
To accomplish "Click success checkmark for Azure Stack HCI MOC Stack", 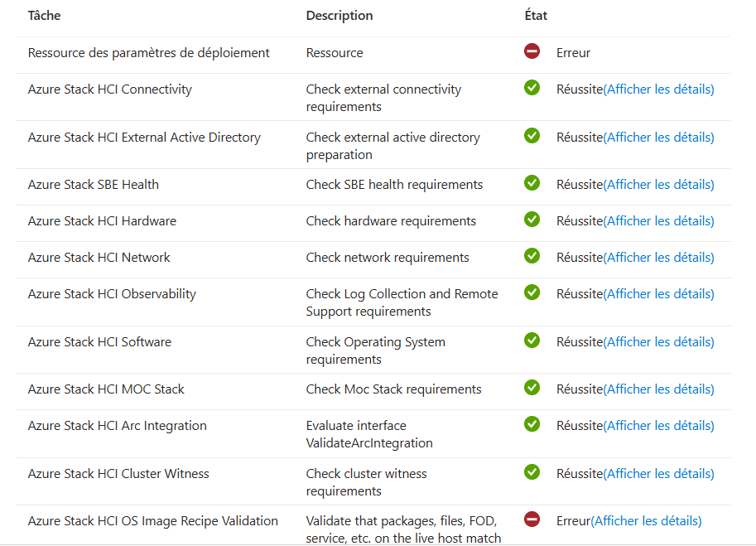I will pos(532,387).
